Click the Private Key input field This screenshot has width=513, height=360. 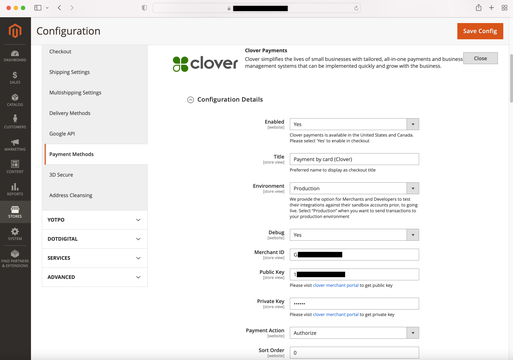[x=354, y=304]
